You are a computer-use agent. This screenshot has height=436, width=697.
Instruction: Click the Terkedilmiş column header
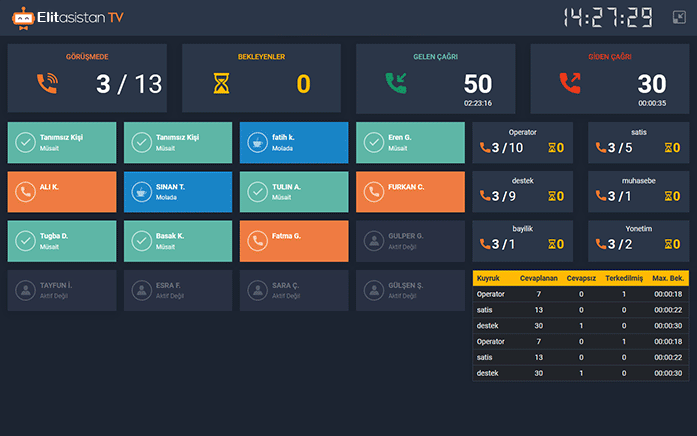(624, 278)
